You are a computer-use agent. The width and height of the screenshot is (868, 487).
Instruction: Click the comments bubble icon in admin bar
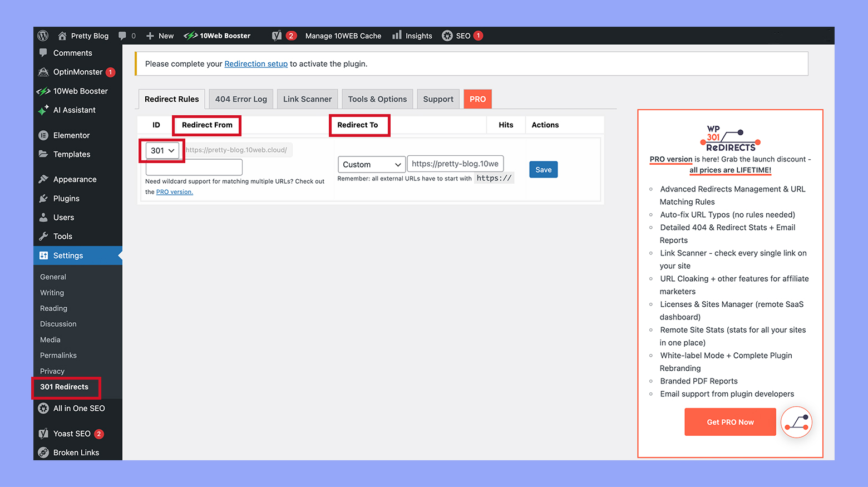coord(122,36)
